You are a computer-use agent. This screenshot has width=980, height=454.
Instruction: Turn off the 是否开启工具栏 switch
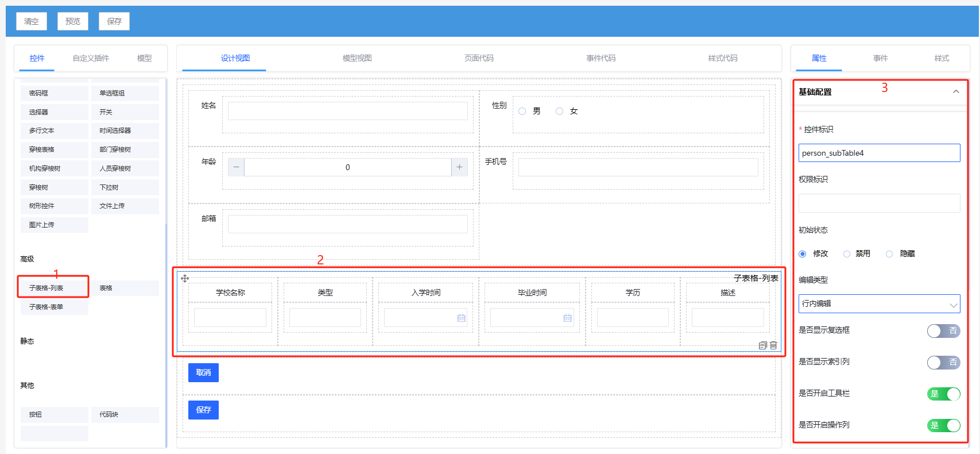tap(943, 394)
